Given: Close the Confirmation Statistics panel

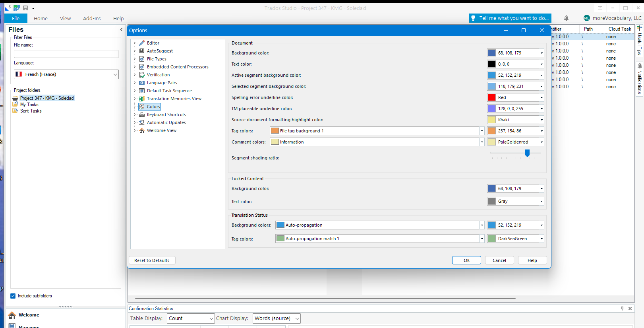Looking at the screenshot, I should click(630, 309).
